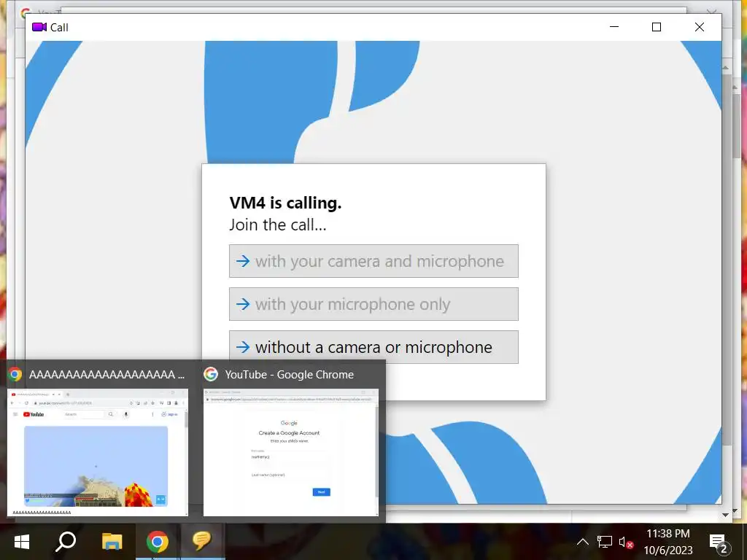This screenshot has height=560, width=747.
Task: Open the YouTube - Google Chrome window thumbnail
Action: click(290, 452)
